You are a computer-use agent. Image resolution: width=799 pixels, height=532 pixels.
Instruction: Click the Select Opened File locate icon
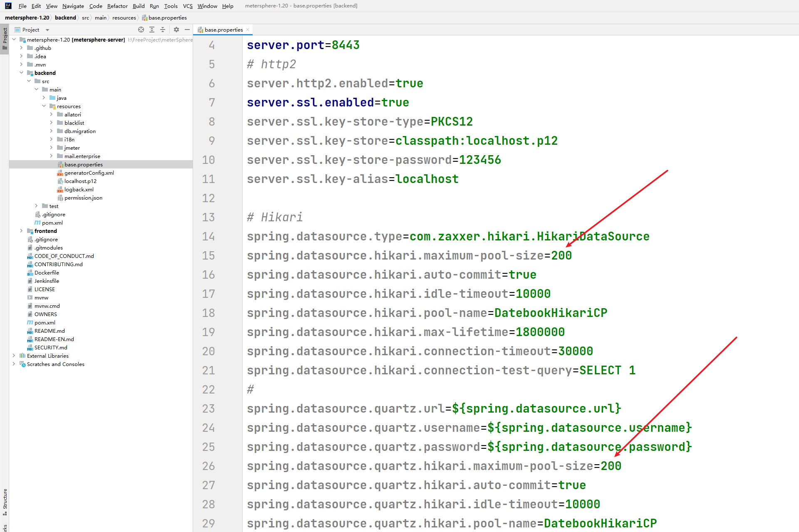click(x=141, y=30)
